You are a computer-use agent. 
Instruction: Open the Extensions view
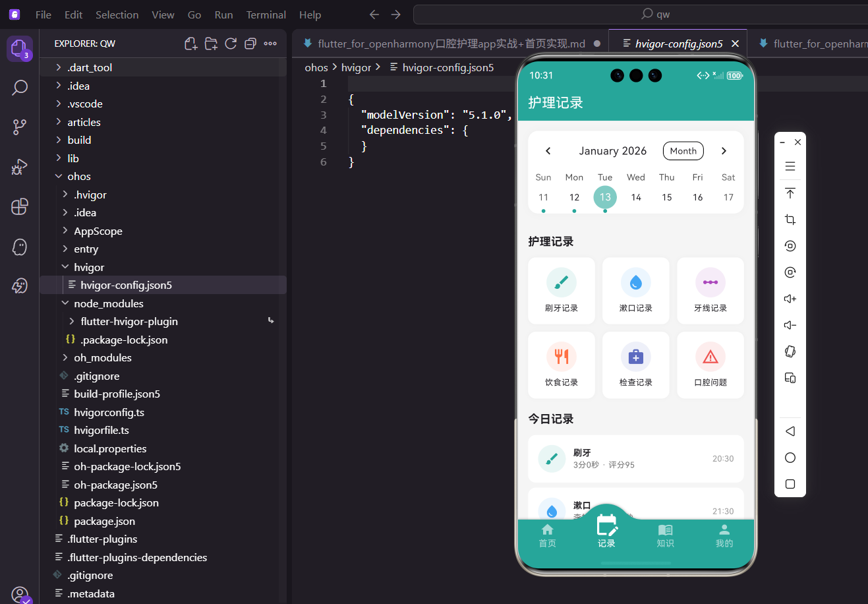click(19, 206)
